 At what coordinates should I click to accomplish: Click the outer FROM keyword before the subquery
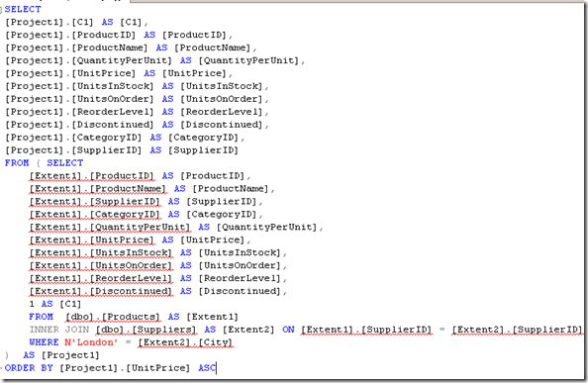click(x=17, y=163)
